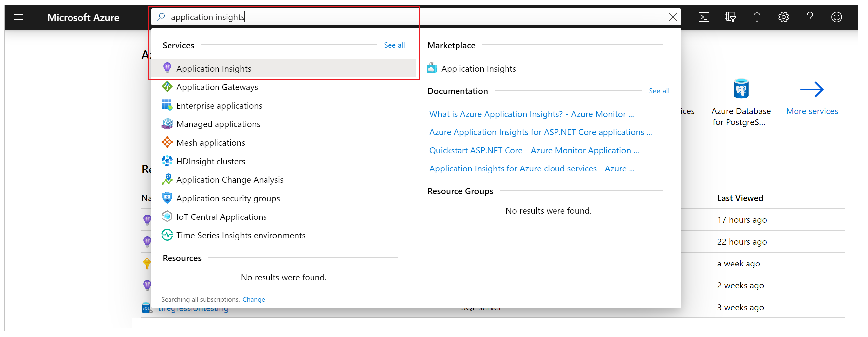
Task: Open portal settings gear
Action: pyautogui.click(x=784, y=17)
